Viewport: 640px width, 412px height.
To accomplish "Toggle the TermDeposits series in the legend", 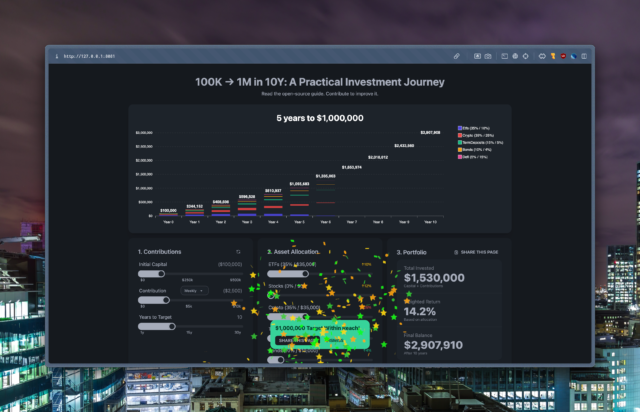I will (476, 142).
